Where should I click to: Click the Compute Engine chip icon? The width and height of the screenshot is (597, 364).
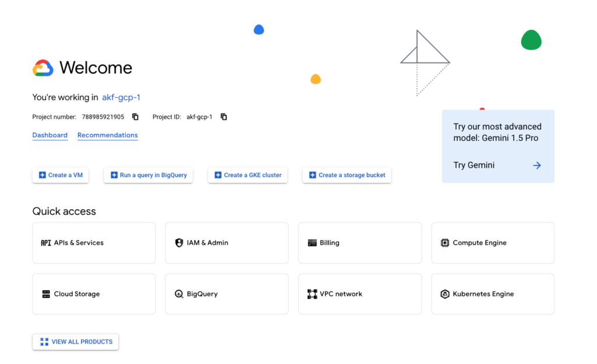[x=445, y=243]
